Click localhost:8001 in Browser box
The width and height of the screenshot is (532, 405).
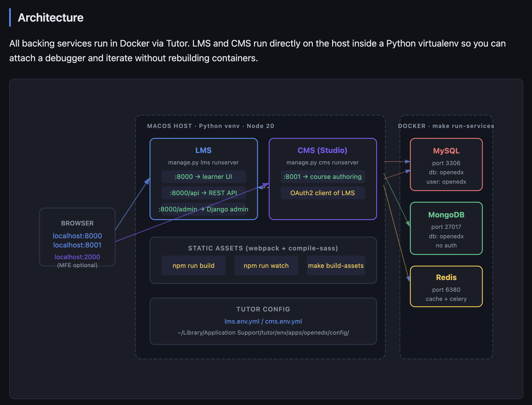(77, 245)
